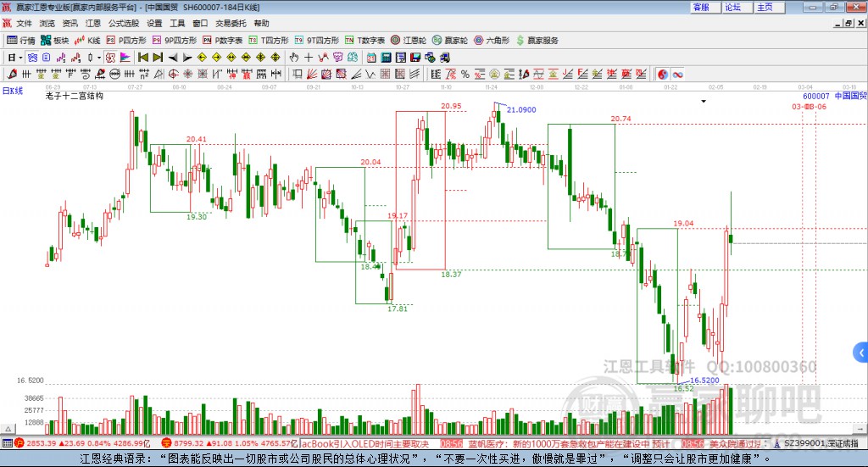Open the T数字表 tool
Screen dimensions: 868x467
(x=364, y=41)
